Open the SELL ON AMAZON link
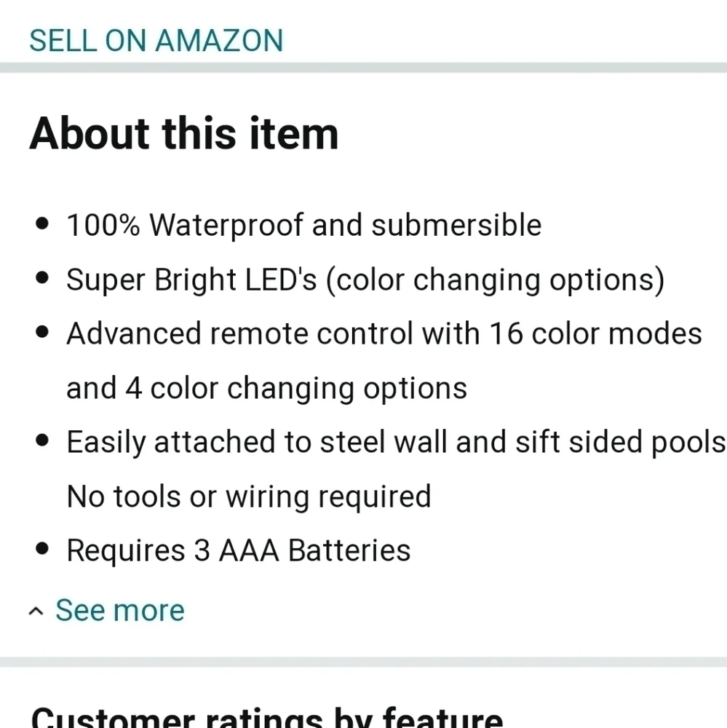The image size is (727, 728). click(x=156, y=41)
